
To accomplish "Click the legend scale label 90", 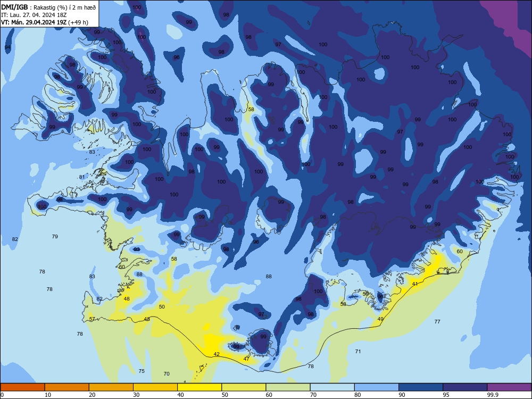I will (x=402, y=395).
